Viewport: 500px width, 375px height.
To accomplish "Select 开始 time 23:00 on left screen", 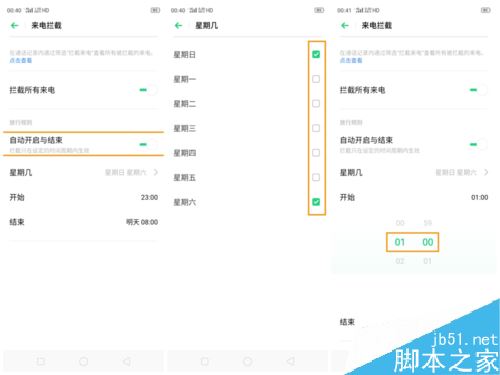I will (149, 197).
